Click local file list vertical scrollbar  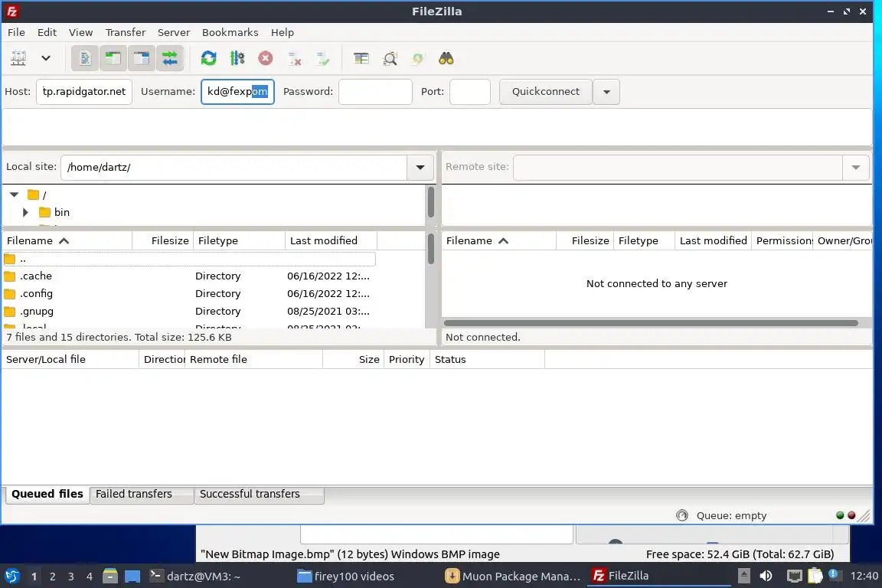[431, 250]
